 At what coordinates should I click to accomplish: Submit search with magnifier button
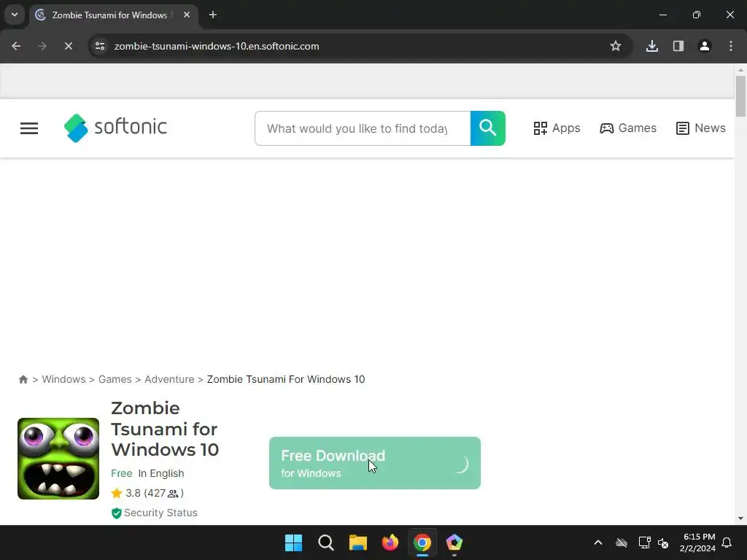point(487,128)
